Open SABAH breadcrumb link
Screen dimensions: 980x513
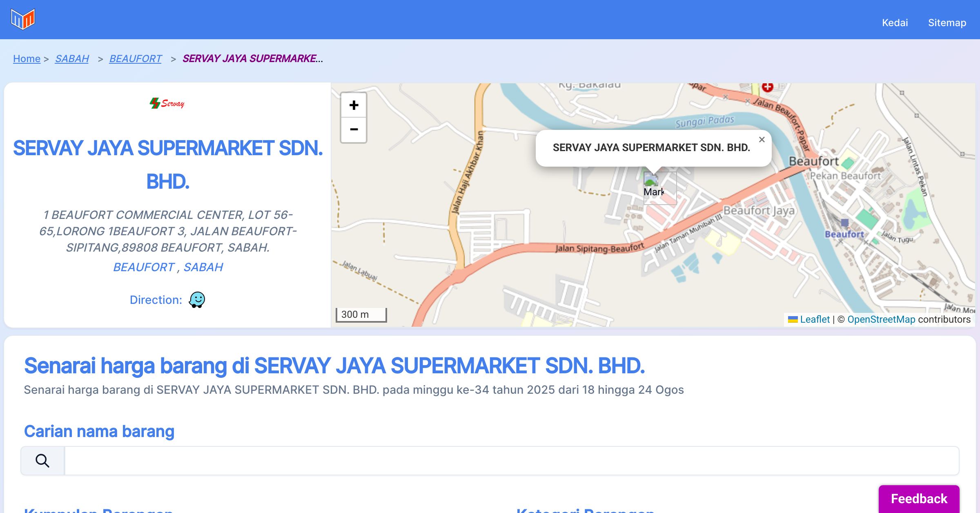tap(72, 59)
